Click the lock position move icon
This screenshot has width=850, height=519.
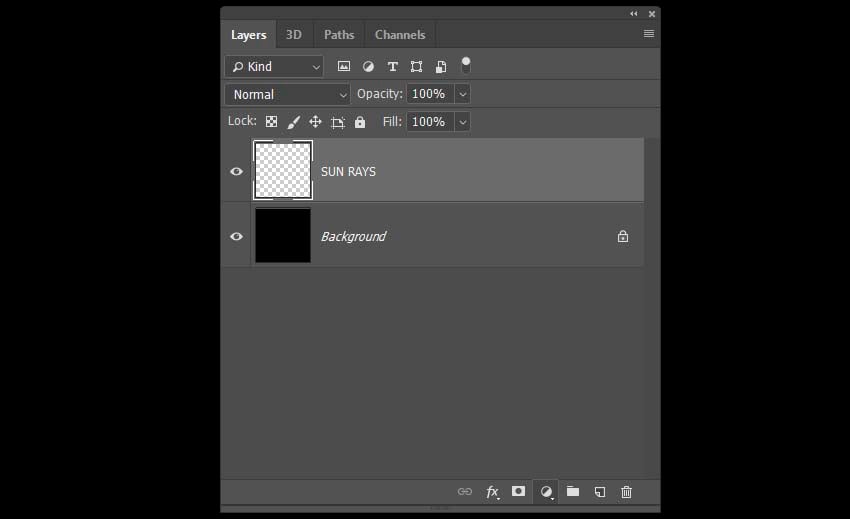[x=315, y=122]
